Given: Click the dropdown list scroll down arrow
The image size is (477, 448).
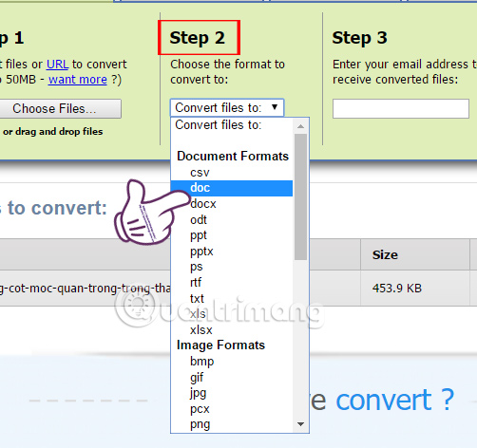Looking at the screenshot, I should pos(300,424).
